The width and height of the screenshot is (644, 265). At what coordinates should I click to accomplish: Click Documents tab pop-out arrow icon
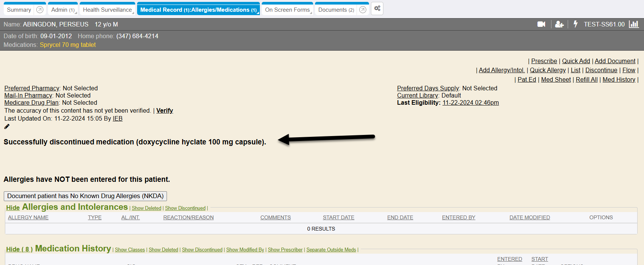tap(363, 10)
